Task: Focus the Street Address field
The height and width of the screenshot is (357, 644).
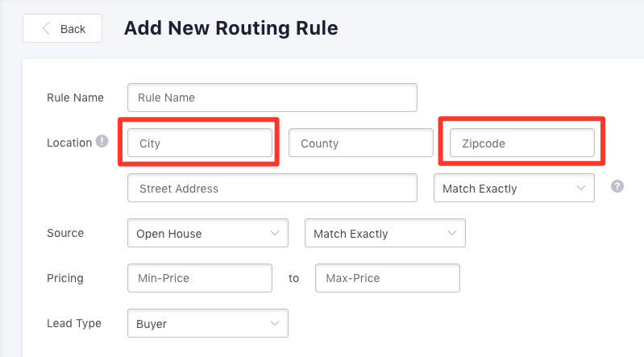Action: coord(272,188)
